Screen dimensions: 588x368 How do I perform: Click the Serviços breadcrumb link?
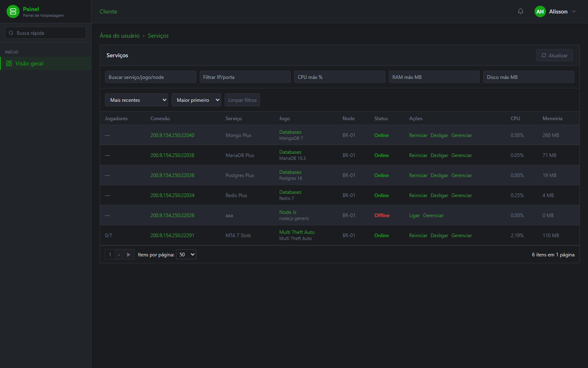158,36
